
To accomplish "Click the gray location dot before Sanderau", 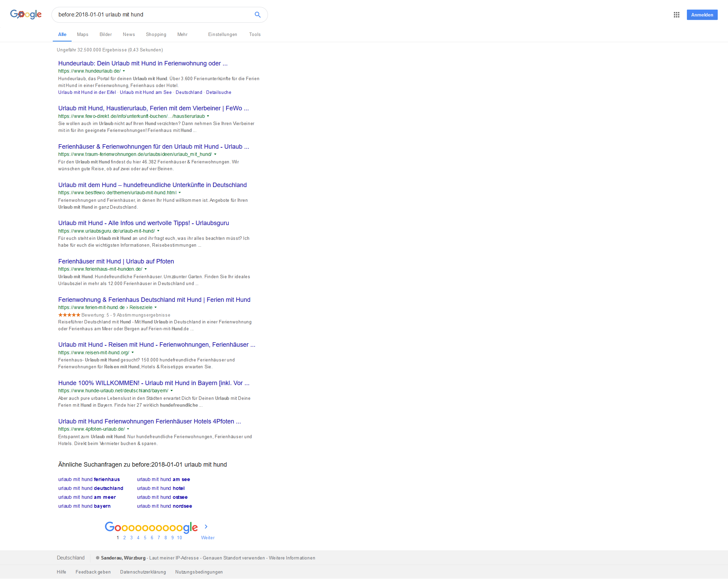I will click(x=98, y=558).
